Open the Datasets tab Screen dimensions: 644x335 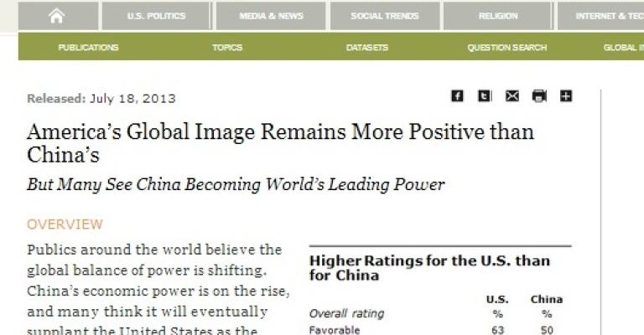click(367, 48)
